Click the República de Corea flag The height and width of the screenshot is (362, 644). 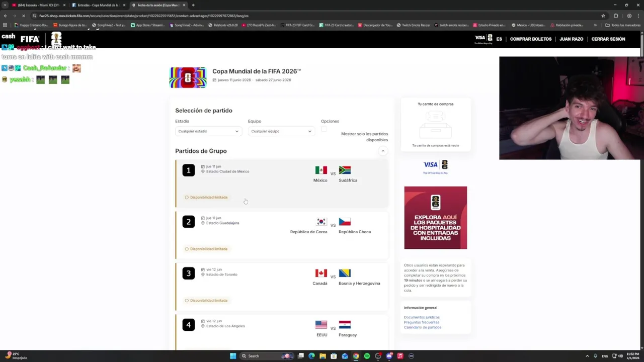(321, 222)
